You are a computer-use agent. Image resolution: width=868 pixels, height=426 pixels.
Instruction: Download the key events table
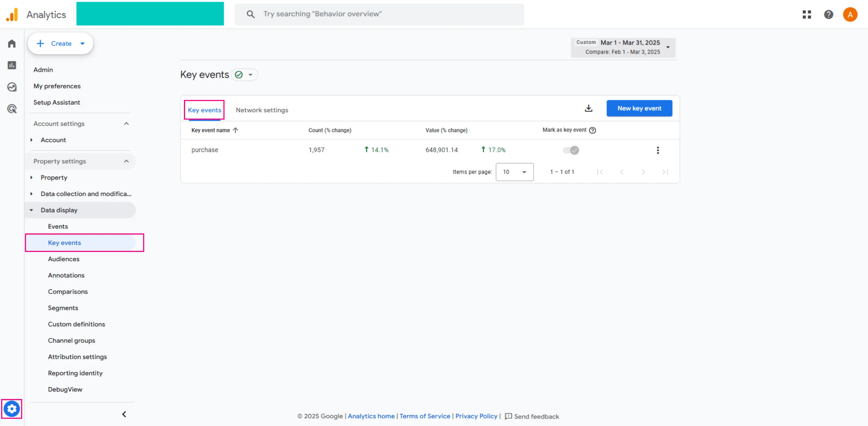[x=588, y=108]
